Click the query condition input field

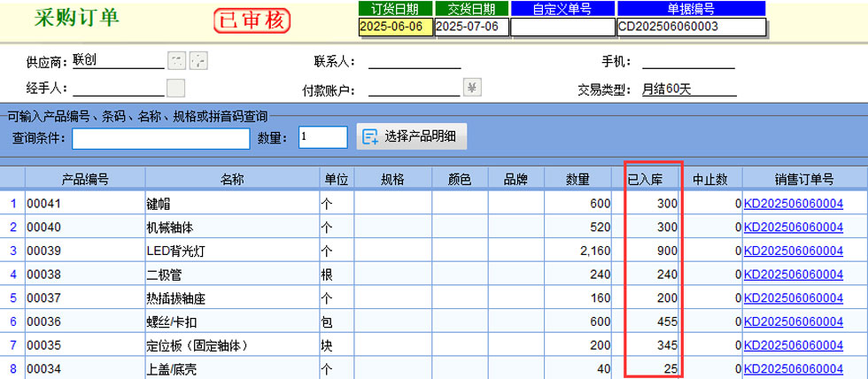(161, 138)
